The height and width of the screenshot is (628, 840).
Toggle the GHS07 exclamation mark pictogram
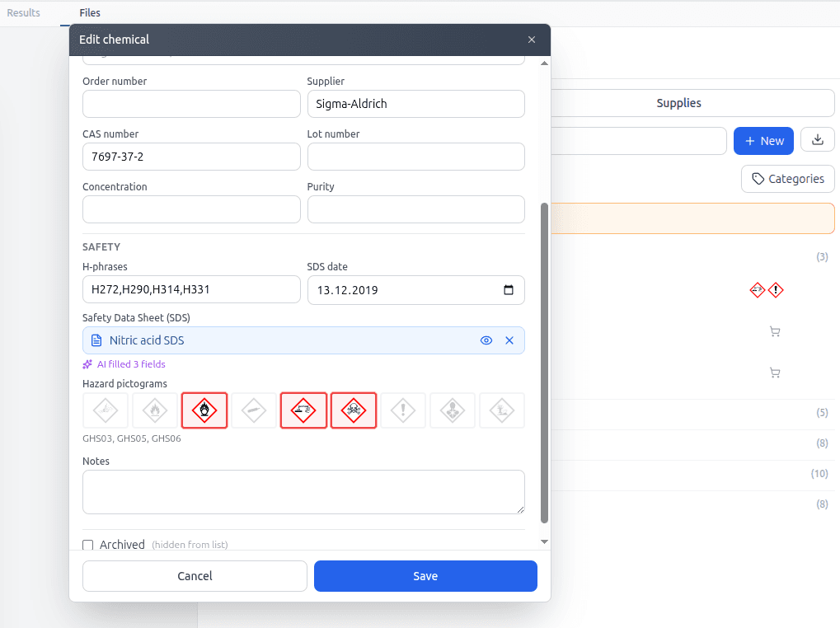(403, 410)
